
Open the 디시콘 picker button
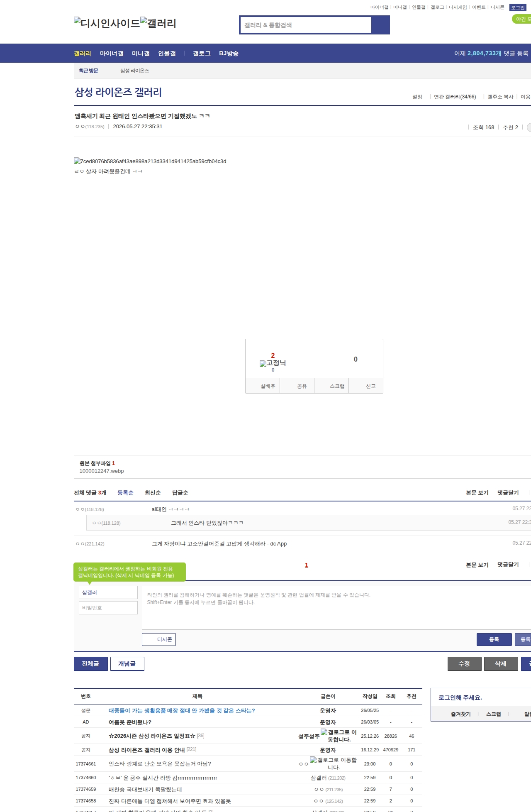[159, 639]
